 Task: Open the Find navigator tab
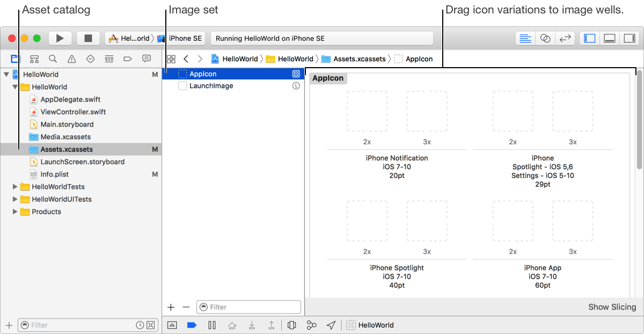click(53, 59)
